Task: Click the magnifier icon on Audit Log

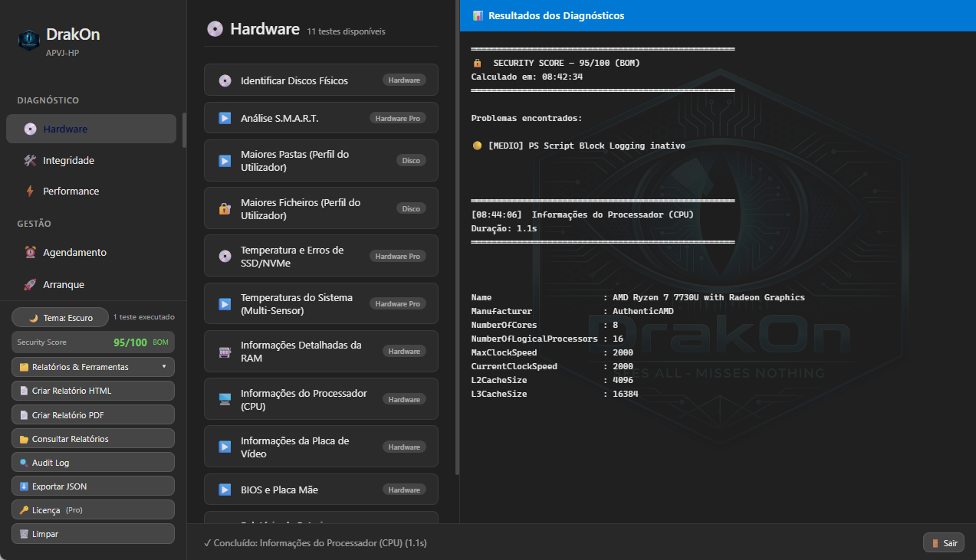Action: [x=24, y=463]
